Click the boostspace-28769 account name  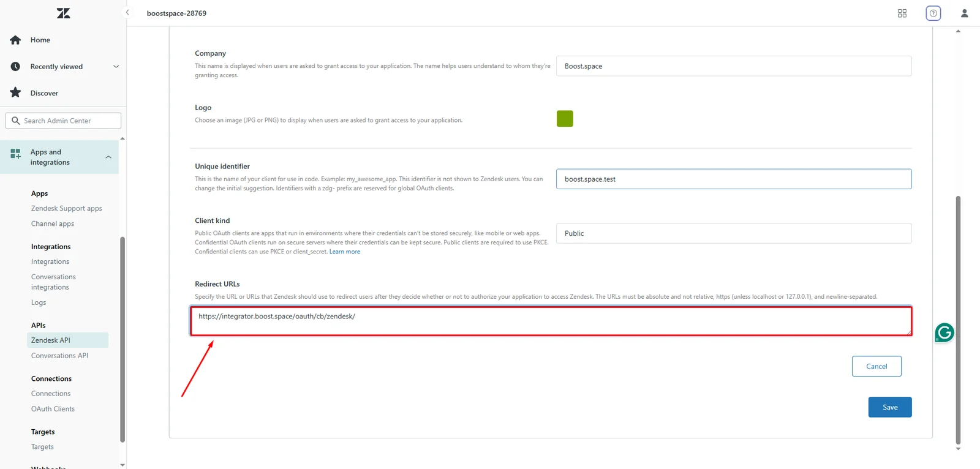(x=176, y=13)
